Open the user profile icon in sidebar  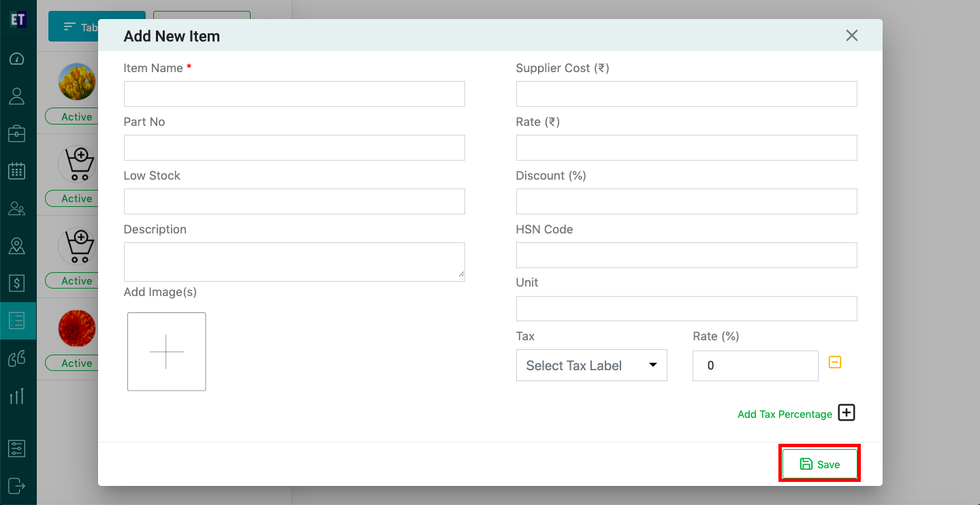[x=17, y=96]
